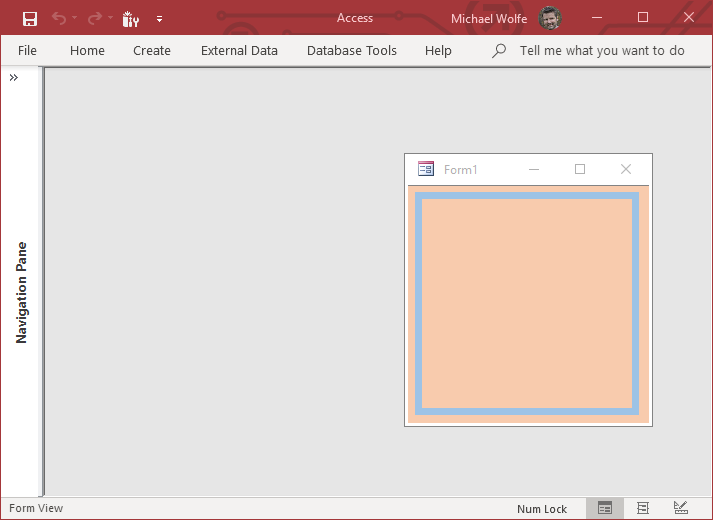Minimize the Form1 window
Image resolution: width=713 pixels, height=520 pixels.
click(534, 169)
